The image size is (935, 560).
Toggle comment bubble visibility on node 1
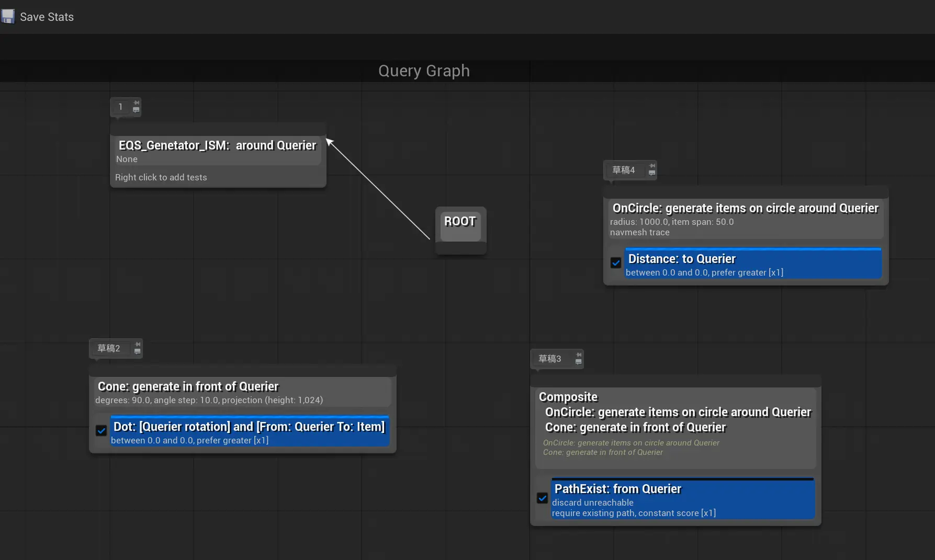point(136,110)
